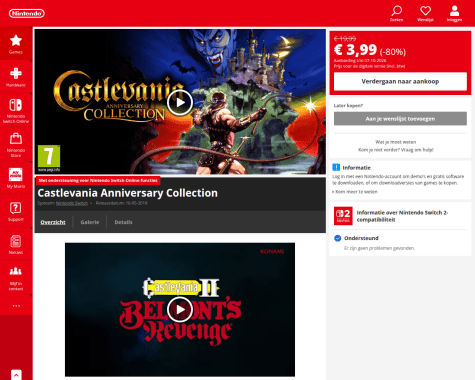Click the blue Informatie exclamation icon
The width and height of the screenshot is (475, 380).
(336, 167)
